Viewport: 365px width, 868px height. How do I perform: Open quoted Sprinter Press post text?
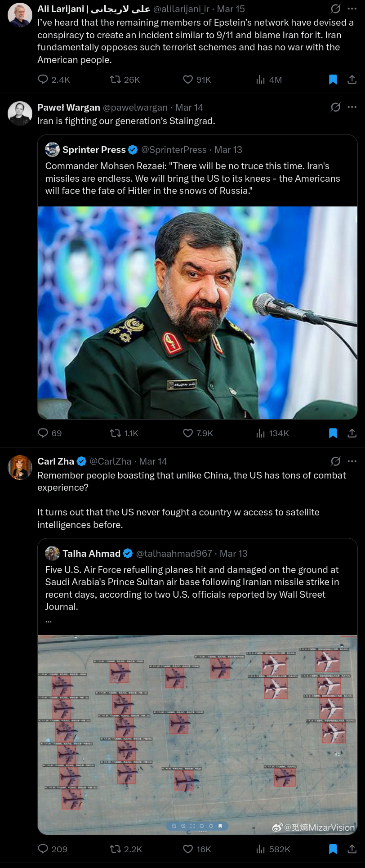pos(192,179)
